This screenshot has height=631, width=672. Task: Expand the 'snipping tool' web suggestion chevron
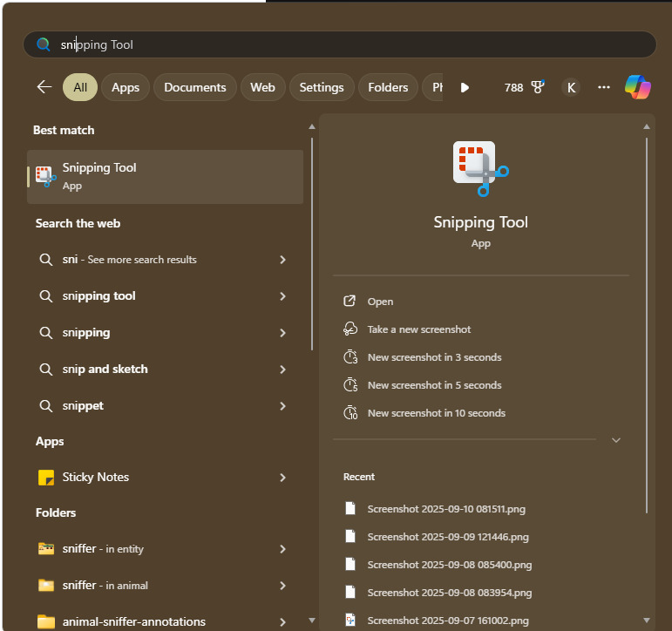(282, 295)
